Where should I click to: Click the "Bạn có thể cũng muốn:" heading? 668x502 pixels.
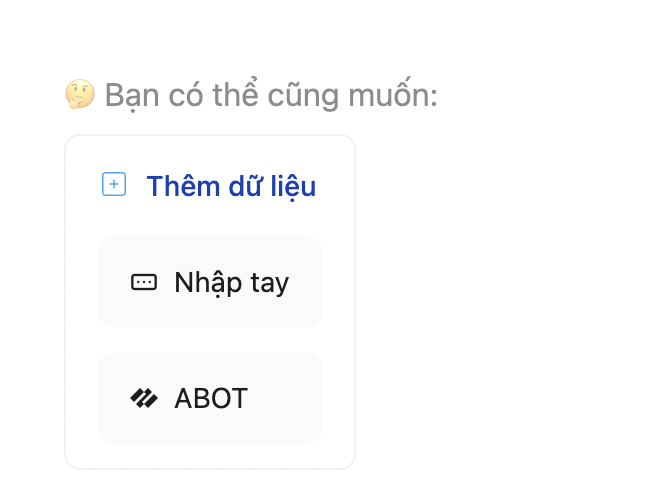(x=270, y=96)
